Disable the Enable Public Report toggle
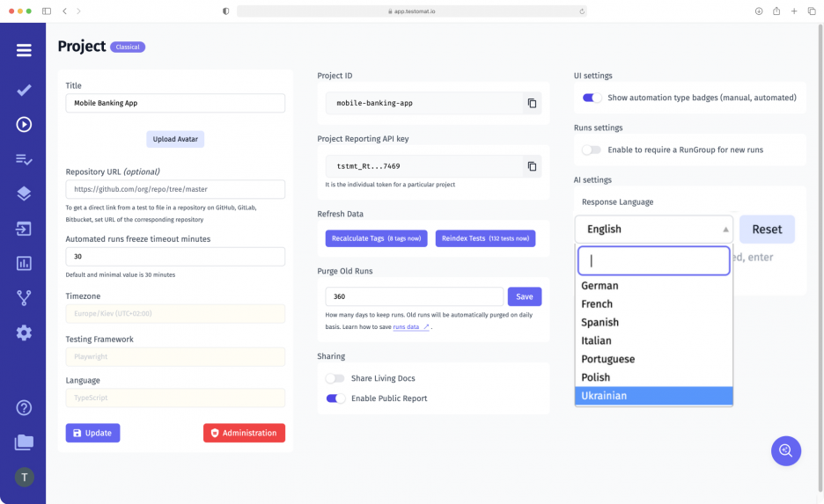The image size is (824, 504). [335, 398]
